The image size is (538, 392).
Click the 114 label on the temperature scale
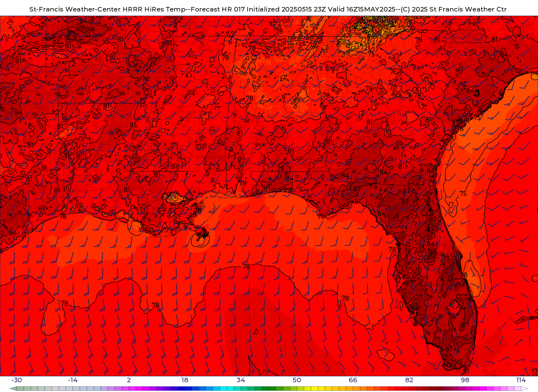click(x=521, y=380)
